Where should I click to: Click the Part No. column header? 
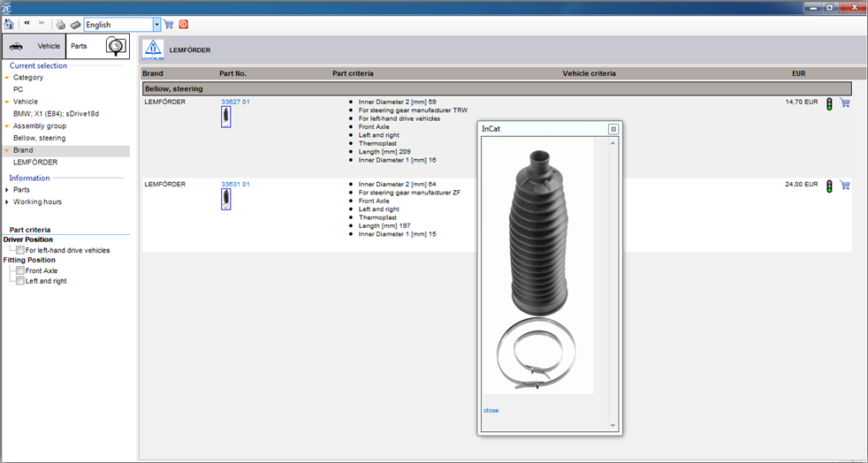click(233, 73)
